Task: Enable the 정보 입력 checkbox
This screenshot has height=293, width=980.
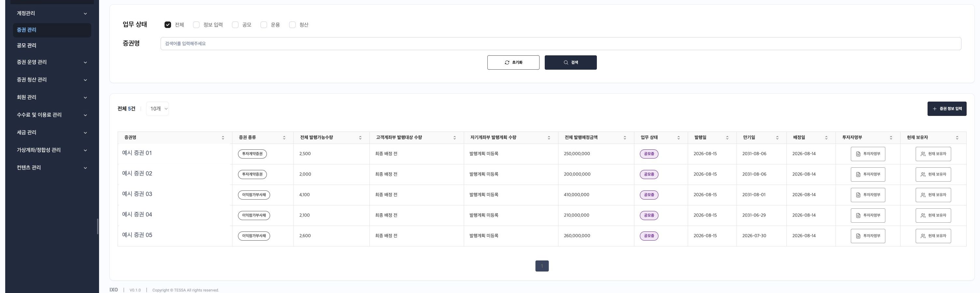Action: click(196, 25)
